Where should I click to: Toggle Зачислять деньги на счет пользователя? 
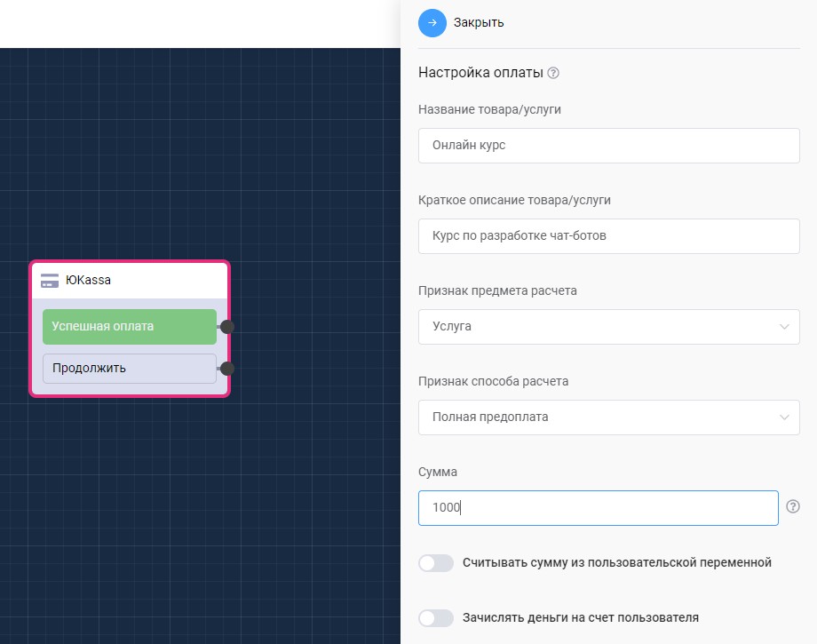point(436,618)
